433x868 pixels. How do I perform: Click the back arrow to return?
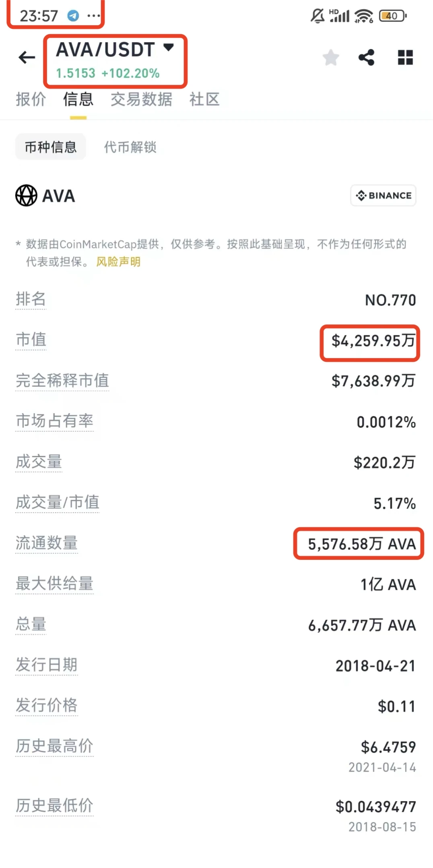tap(25, 58)
